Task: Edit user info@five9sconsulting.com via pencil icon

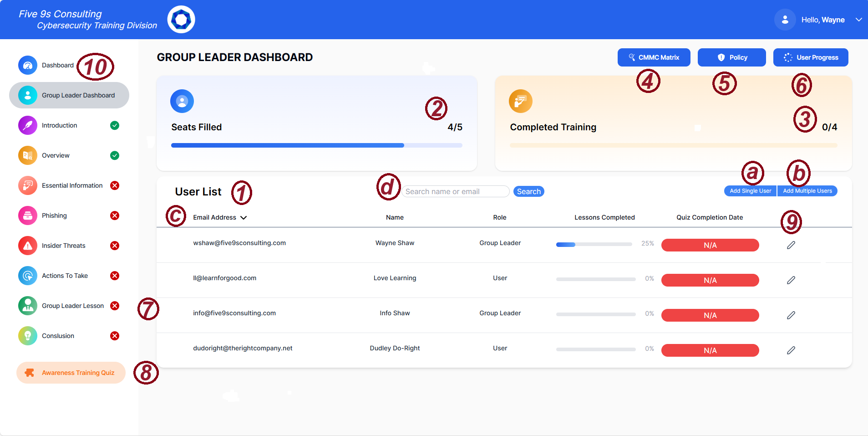Action: [791, 315]
